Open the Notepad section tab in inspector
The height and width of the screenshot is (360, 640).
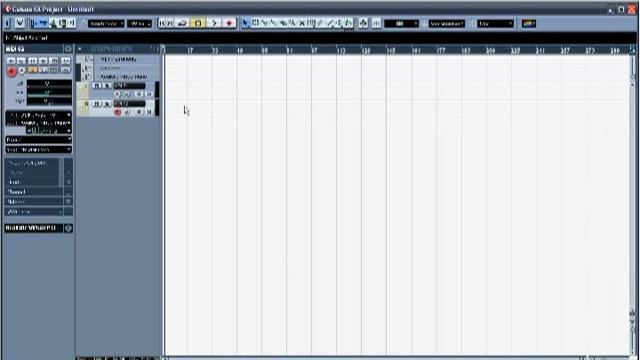tap(34, 202)
